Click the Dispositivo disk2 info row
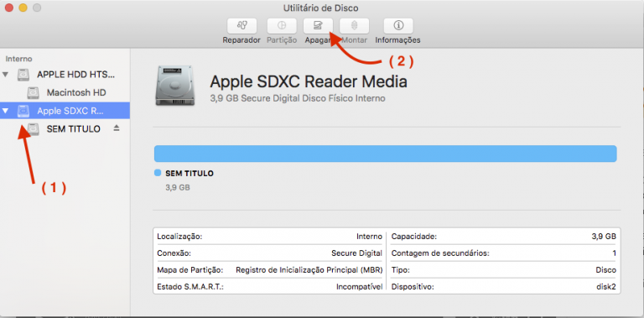 click(503, 287)
